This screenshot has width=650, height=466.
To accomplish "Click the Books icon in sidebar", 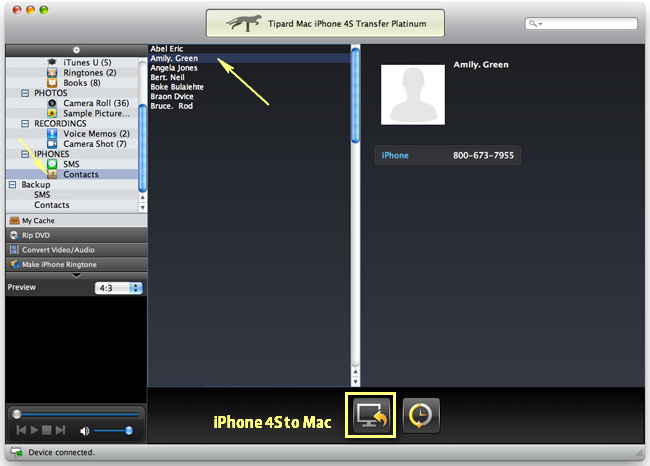I will click(x=52, y=83).
